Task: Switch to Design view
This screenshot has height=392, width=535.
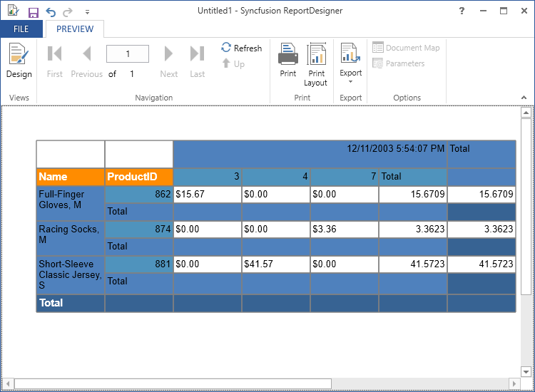Action: tap(19, 61)
